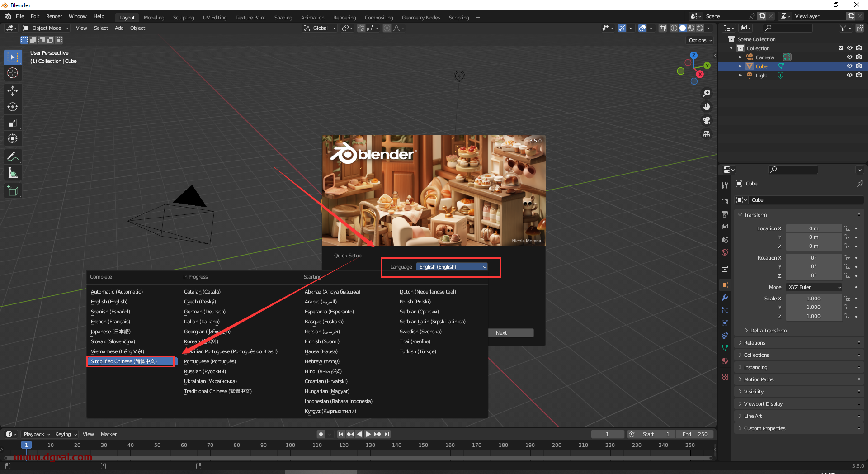Screen dimensions: 868x474
Task: Select the Rotate tool
Action: 13,107
